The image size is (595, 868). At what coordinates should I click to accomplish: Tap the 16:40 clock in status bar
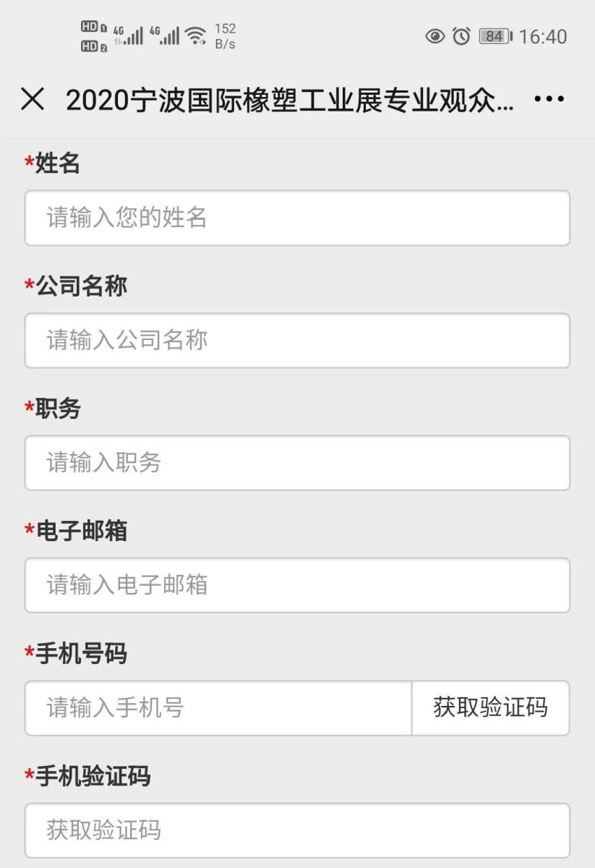(543, 36)
